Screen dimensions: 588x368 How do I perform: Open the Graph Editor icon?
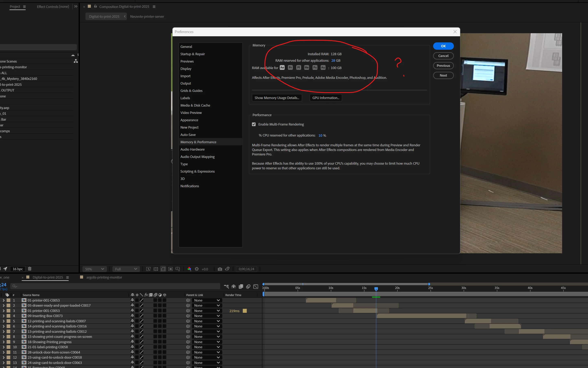(256, 286)
